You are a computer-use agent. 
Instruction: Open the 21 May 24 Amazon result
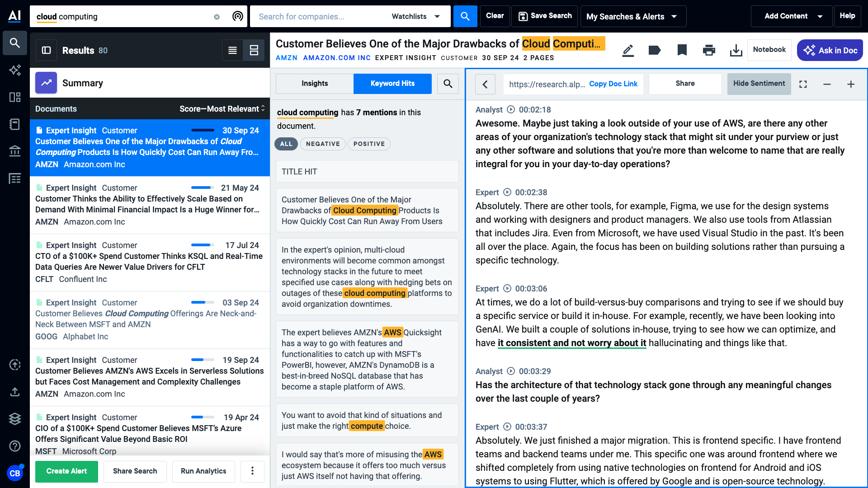[x=150, y=205]
